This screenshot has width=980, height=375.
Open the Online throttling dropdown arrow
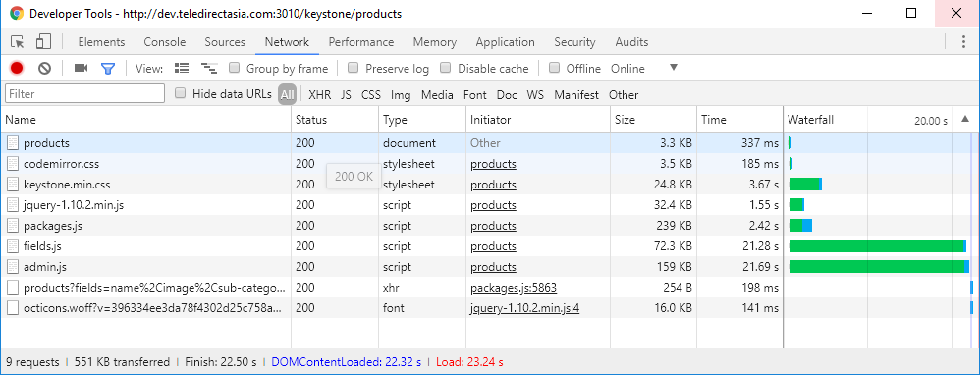(673, 68)
